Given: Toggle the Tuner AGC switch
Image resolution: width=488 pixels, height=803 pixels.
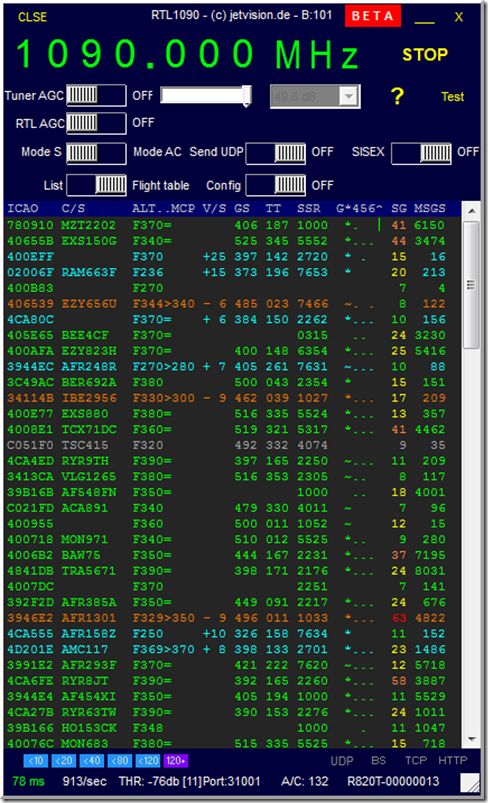Looking at the screenshot, I should 96,95.
